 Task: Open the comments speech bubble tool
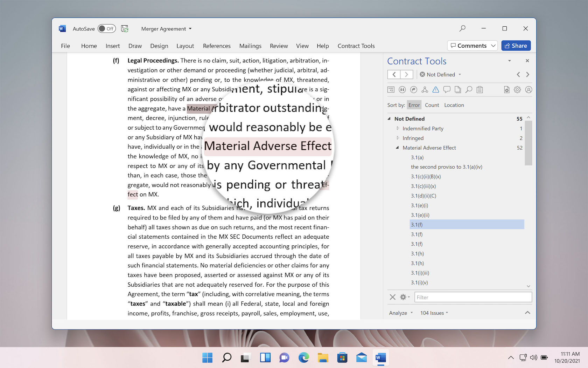click(447, 90)
